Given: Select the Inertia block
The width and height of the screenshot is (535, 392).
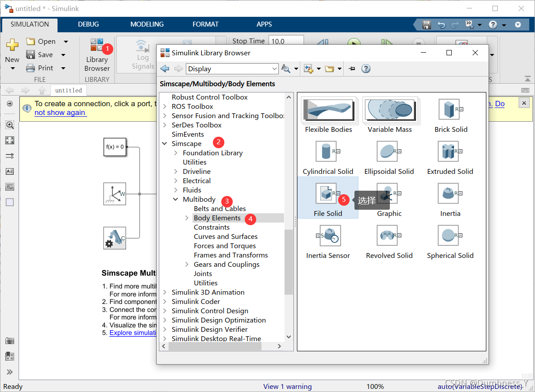Looking at the screenshot, I should [450, 200].
